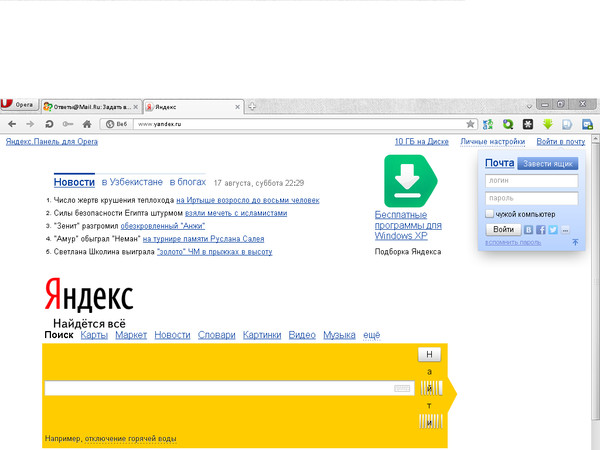Screen dimensions: 600x450
Task: Open the Opera main menu button
Action: coord(19,105)
